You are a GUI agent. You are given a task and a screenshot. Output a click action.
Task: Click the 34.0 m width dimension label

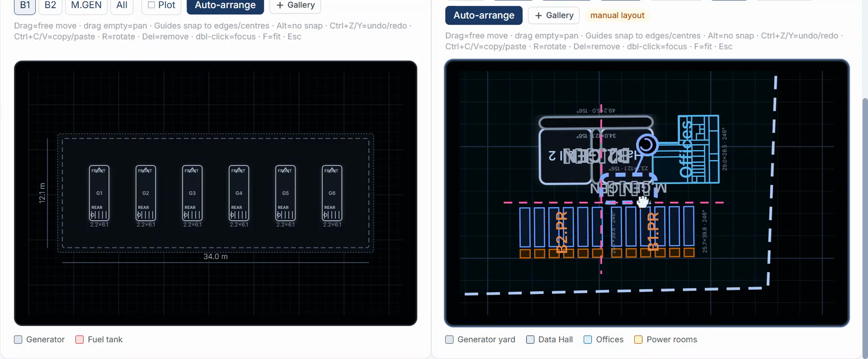coord(215,257)
